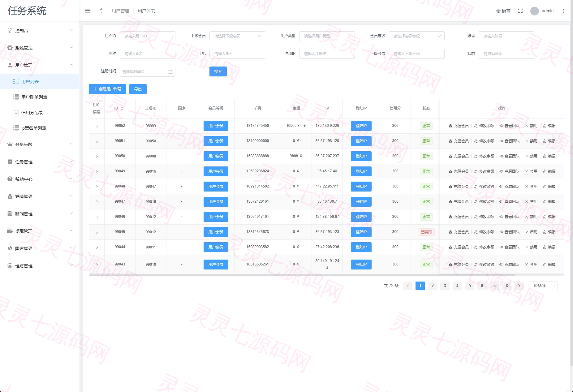This screenshot has height=392, width=573.
Task: Go to page 3 in pagination
Action: coord(445,286)
